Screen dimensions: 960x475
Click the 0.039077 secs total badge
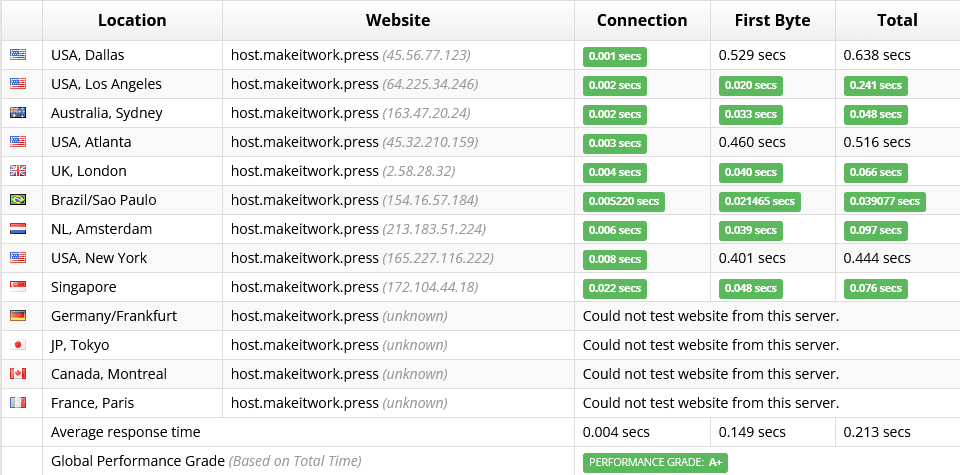(x=885, y=201)
